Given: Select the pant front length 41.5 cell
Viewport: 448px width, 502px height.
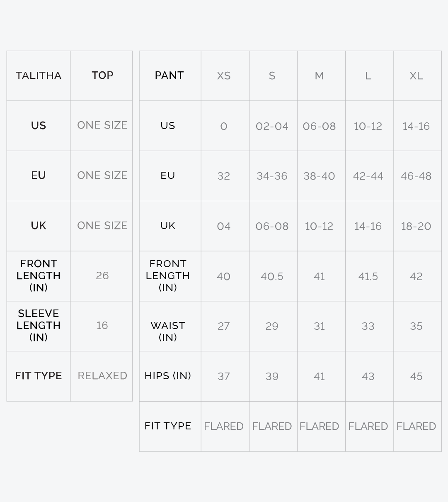Looking at the screenshot, I should [368, 277].
